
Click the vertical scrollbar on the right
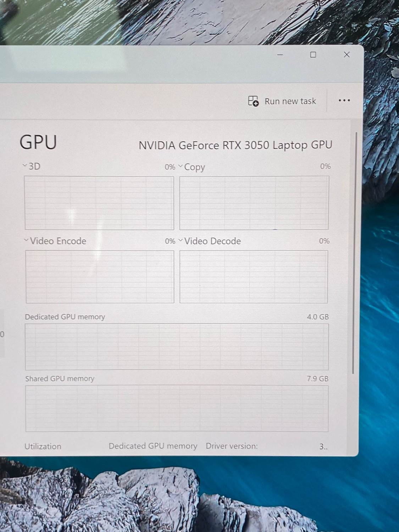click(354, 252)
